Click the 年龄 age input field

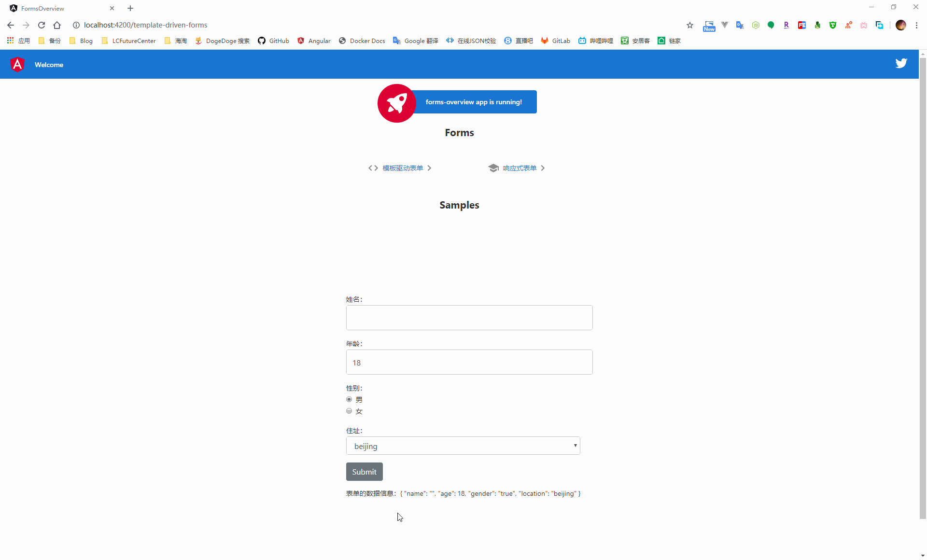pyautogui.click(x=469, y=362)
